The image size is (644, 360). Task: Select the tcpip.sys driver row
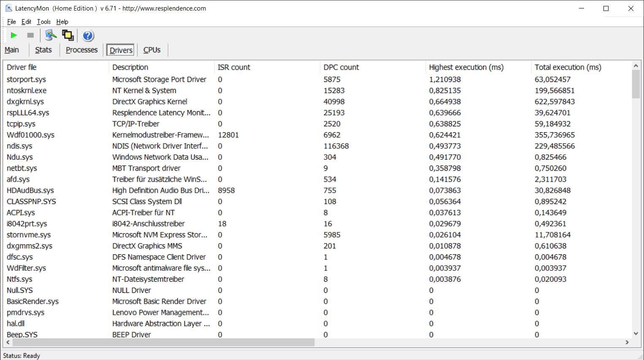(x=317, y=124)
